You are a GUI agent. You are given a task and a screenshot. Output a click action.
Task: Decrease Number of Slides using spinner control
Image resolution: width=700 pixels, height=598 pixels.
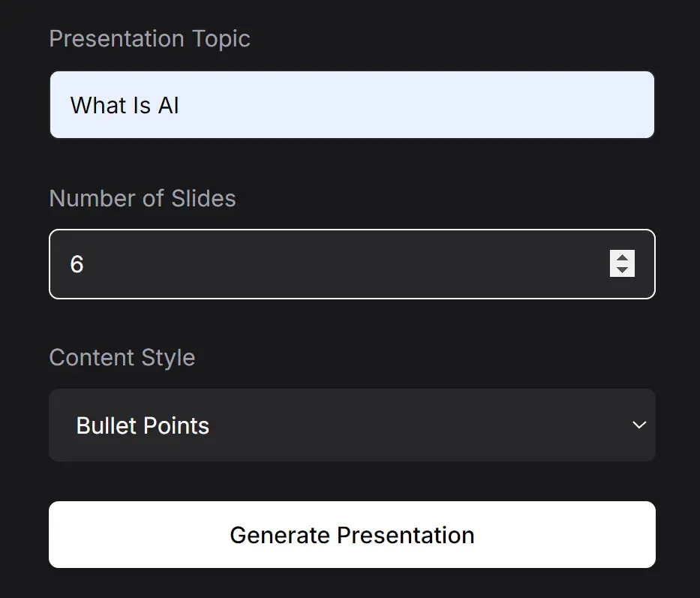(x=622, y=271)
